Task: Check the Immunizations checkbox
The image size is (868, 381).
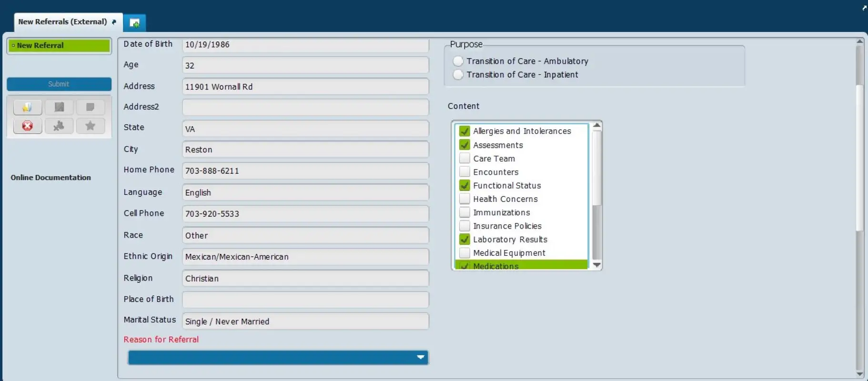Action: click(464, 212)
